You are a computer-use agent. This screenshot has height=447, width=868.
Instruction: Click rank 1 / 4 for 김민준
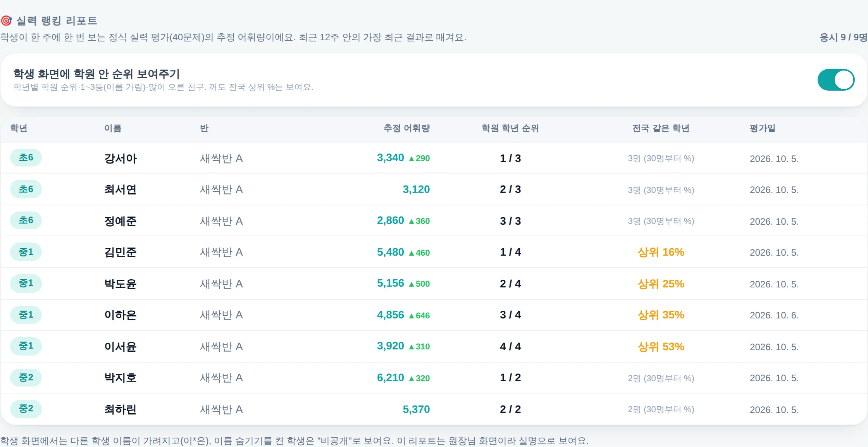pyautogui.click(x=510, y=252)
